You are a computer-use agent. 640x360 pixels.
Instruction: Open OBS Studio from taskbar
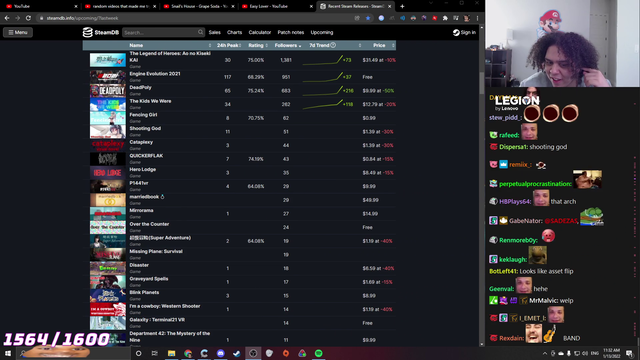coord(253,353)
